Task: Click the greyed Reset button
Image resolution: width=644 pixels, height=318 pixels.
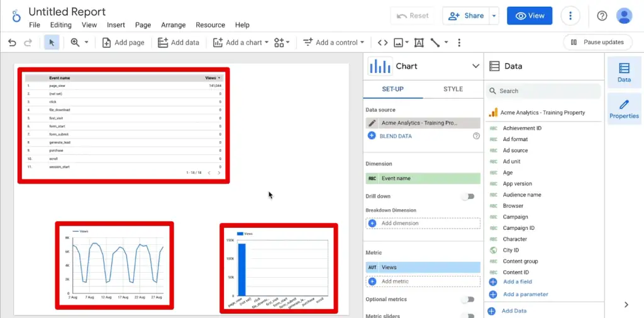Action: tap(413, 16)
